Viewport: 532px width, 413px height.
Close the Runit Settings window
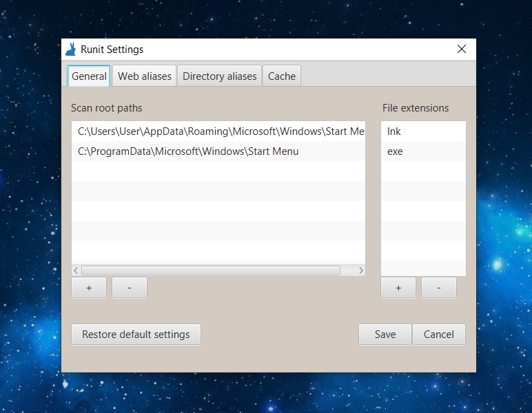pyautogui.click(x=462, y=49)
